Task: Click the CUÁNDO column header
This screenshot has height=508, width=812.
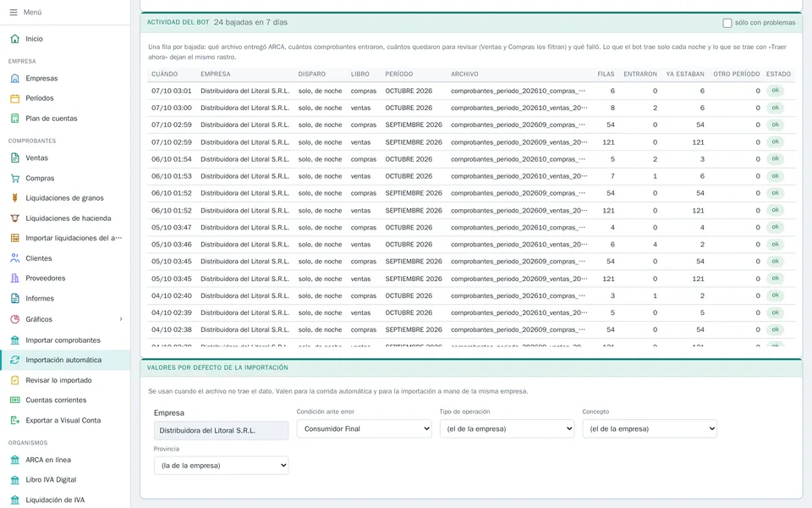Action: (165, 75)
